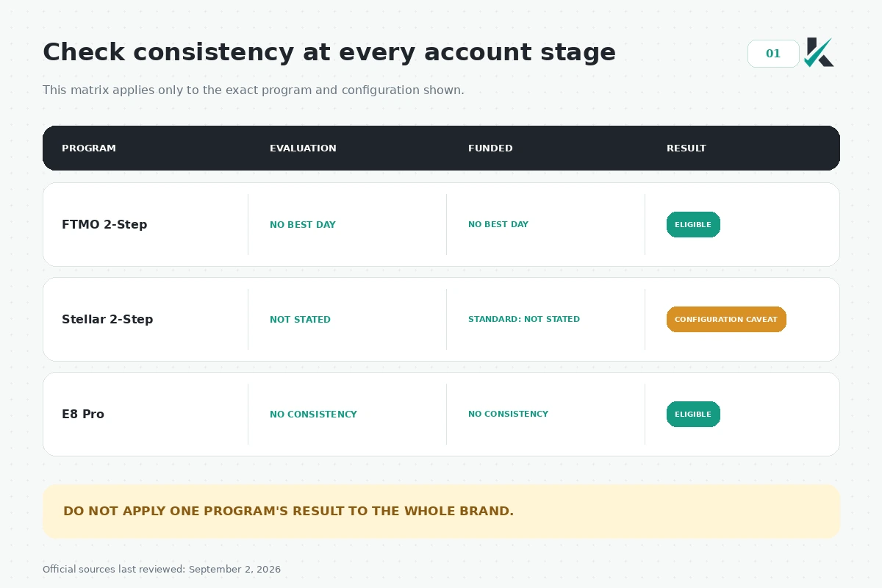Click FTMO funded cell NO BEST DAY
The image size is (882, 588).
point(498,224)
